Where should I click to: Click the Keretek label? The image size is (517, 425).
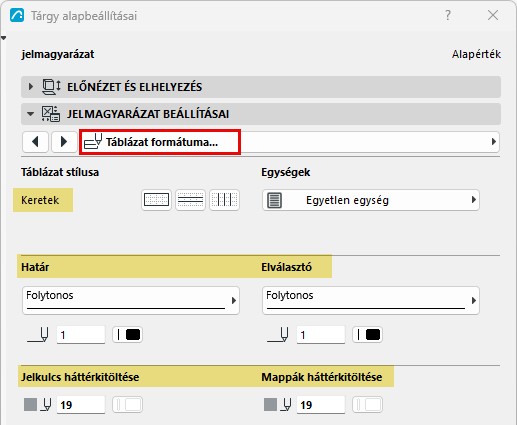click(x=40, y=200)
